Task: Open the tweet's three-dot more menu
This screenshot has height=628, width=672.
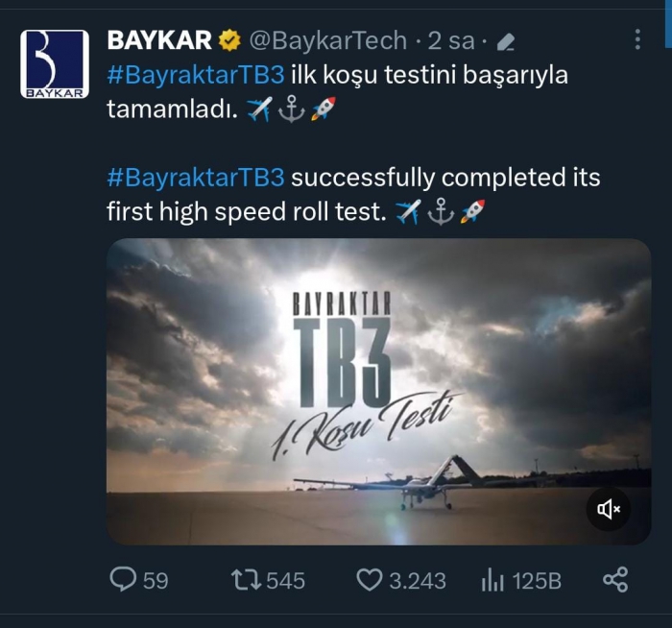Action: point(638,39)
